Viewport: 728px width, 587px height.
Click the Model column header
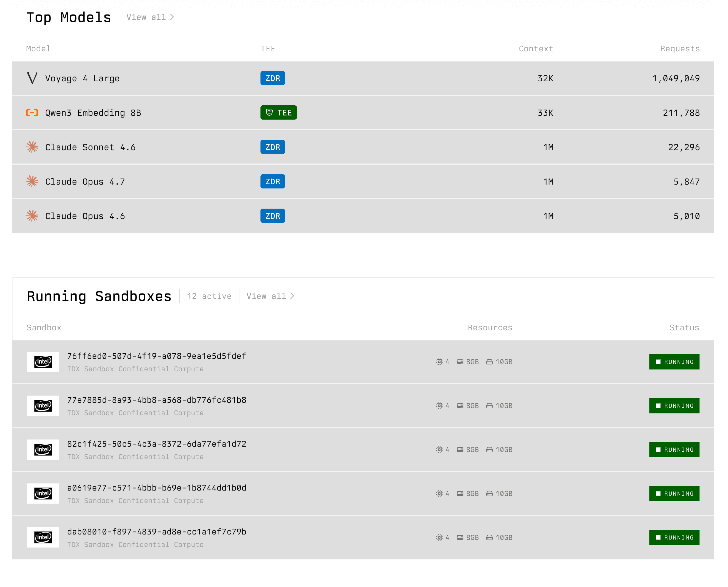(39, 49)
